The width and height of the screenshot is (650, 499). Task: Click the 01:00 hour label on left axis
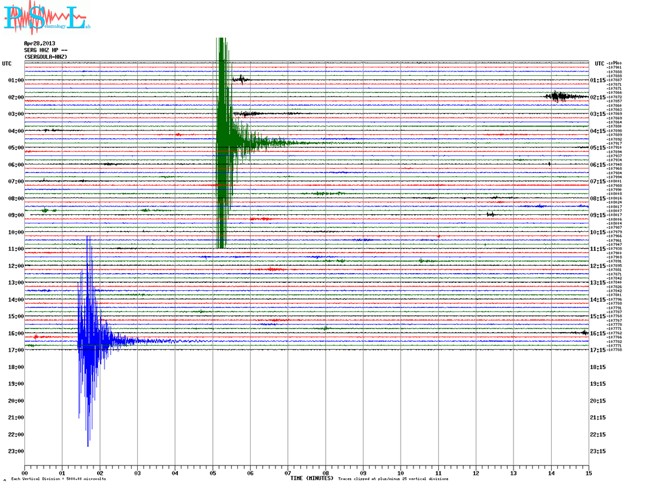pyautogui.click(x=15, y=80)
